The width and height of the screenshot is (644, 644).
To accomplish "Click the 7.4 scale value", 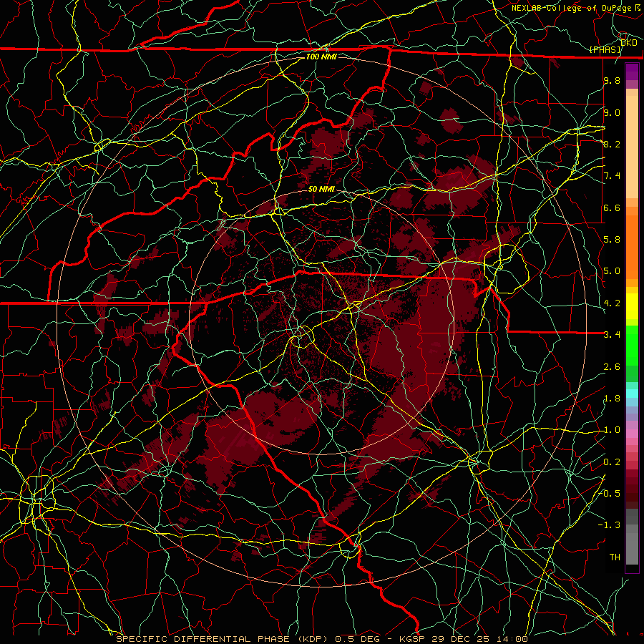I will 612,176.
